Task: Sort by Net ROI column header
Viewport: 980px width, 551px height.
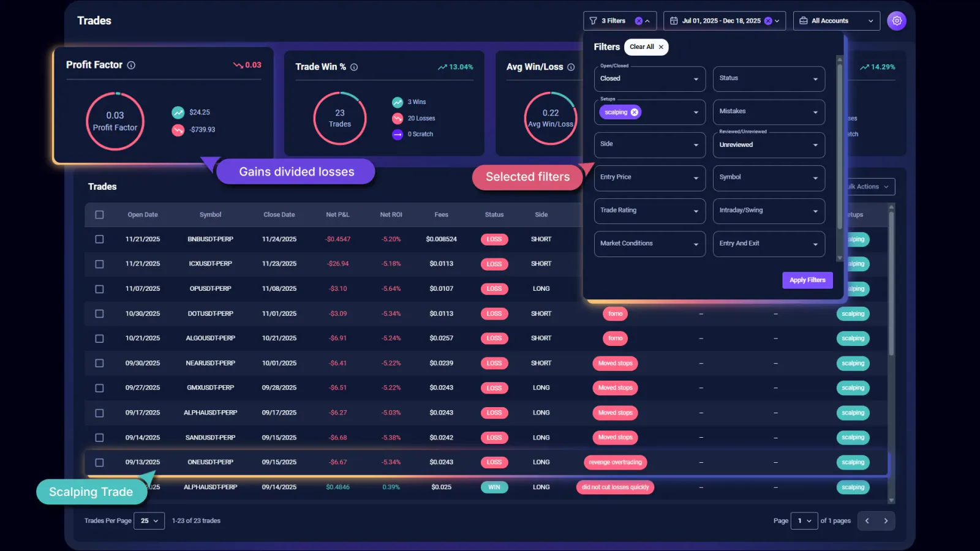Action: (x=391, y=215)
